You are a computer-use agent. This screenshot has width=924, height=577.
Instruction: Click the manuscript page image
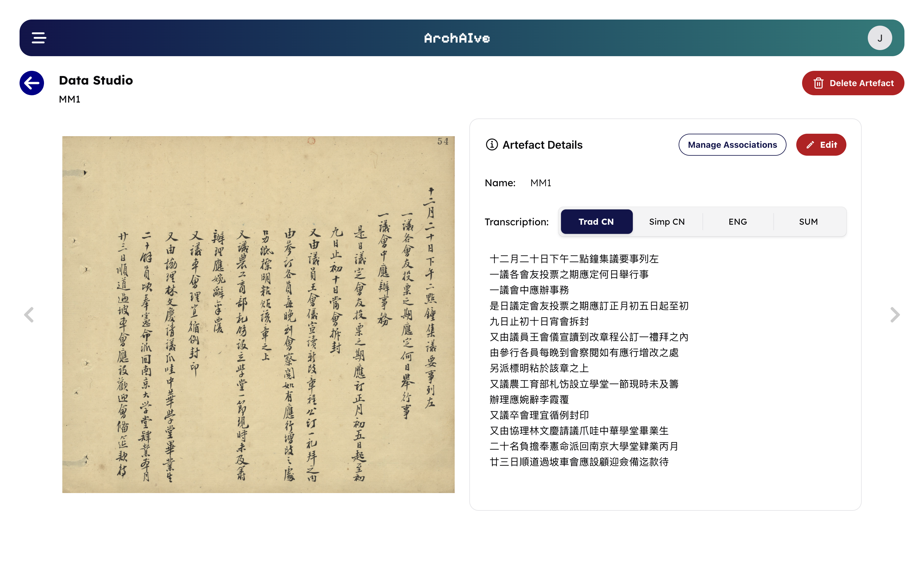point(258,314)
